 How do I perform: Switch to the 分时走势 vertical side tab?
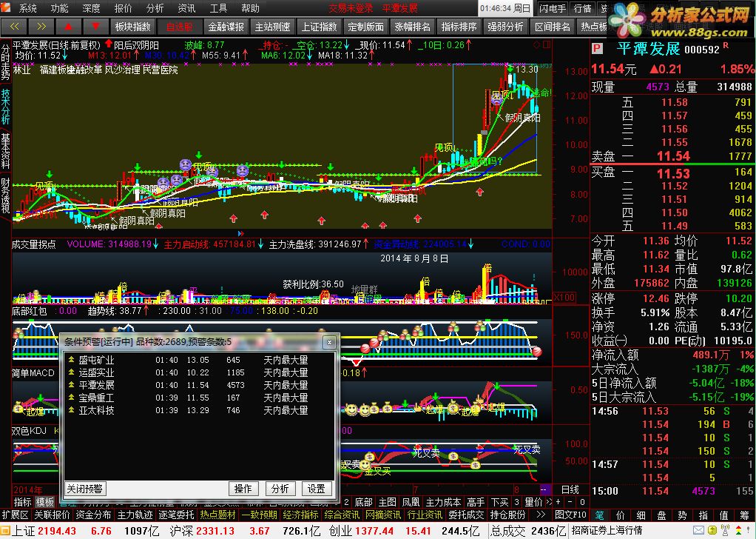5,62
